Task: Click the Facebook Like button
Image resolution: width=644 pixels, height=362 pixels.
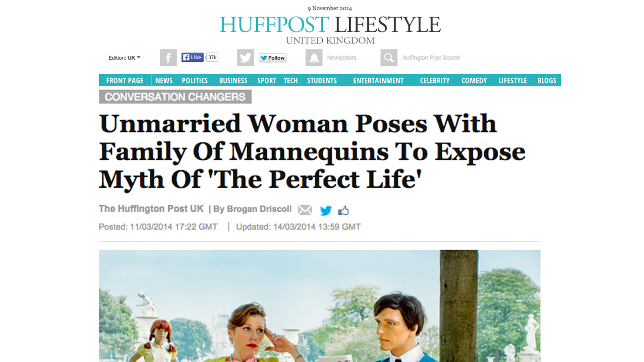Action: [x=193, y=57]
